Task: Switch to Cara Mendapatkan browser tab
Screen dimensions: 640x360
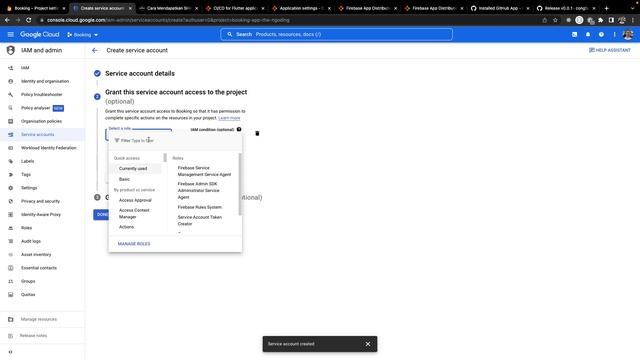Action: coord(169,8)
